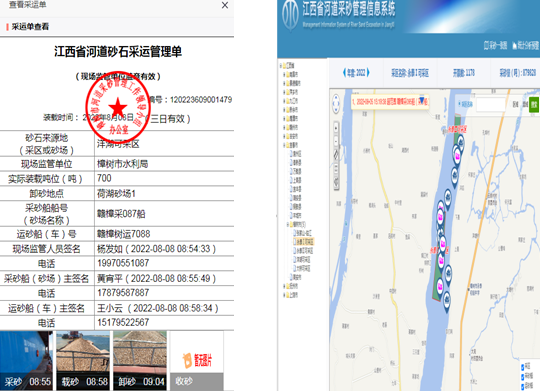
Task: Toggle the first map legend checkbox
Action: 523,367
